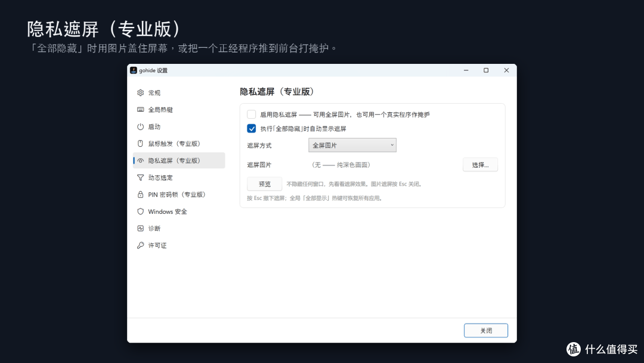Click the shield icon beside Windows 安全
The width and height of the screenshot is (644, 363).
click(141, 211)
